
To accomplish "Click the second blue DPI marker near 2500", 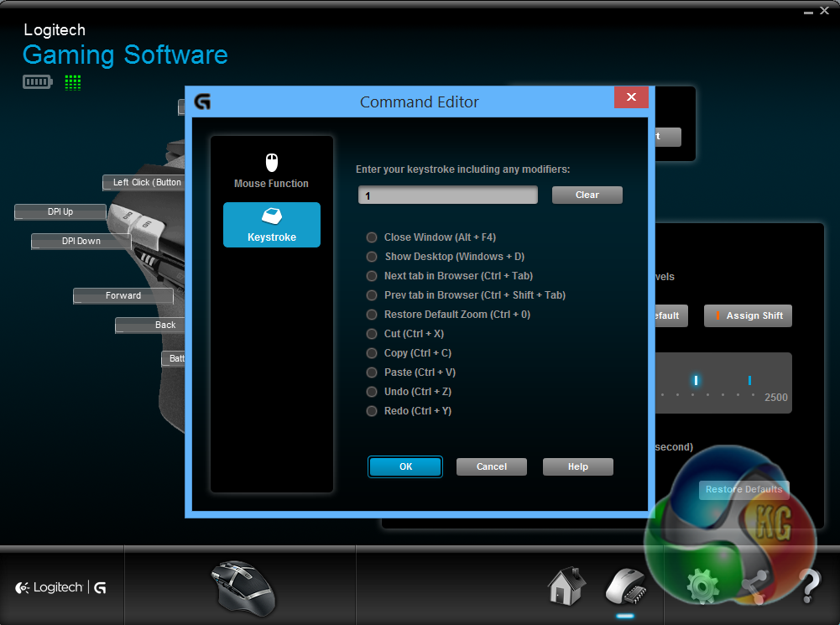I will coord(749,380).
